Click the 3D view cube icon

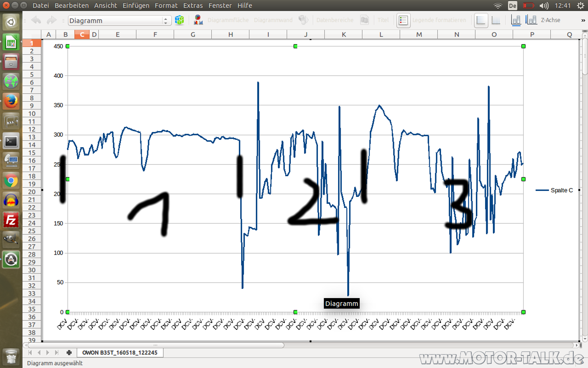(x=179, y=20)
